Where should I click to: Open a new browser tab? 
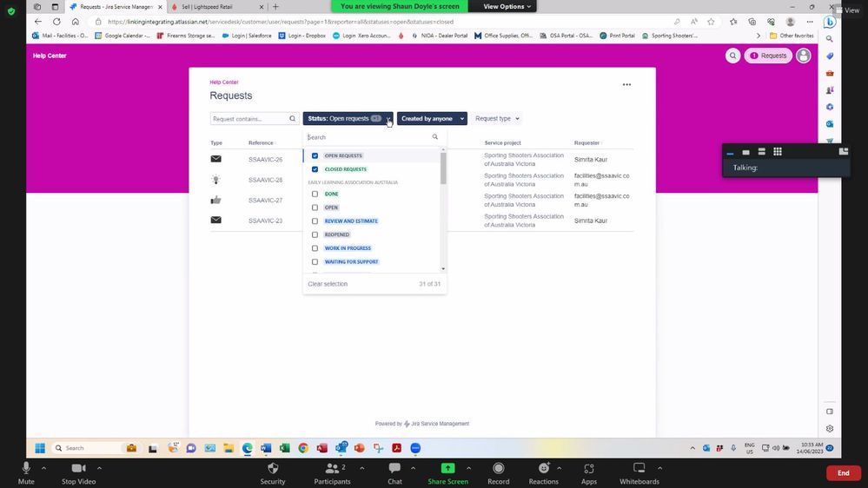click(275, 7)
